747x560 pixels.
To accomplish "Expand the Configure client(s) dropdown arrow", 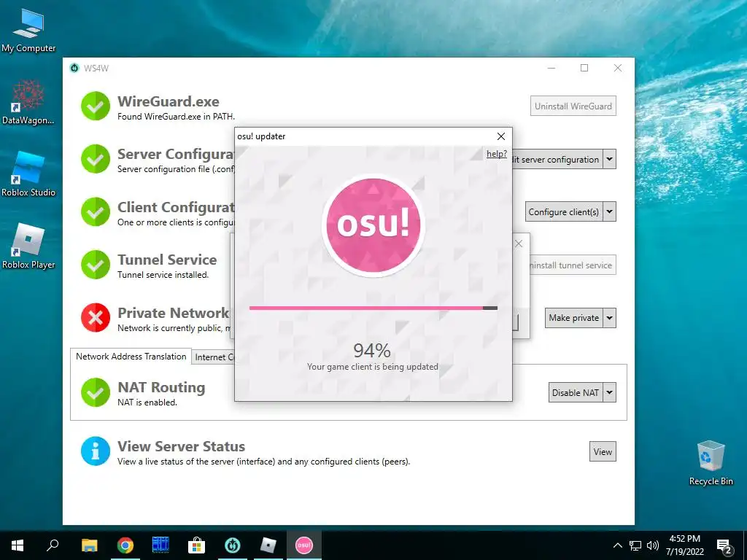I will tap(609, 212).
